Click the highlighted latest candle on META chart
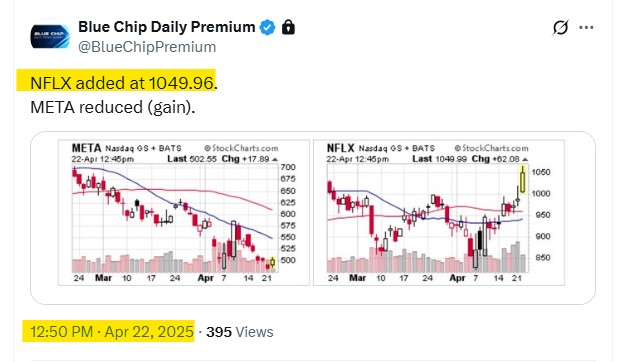The height and width of the screenshot is (362, 617). click(273, 262)
